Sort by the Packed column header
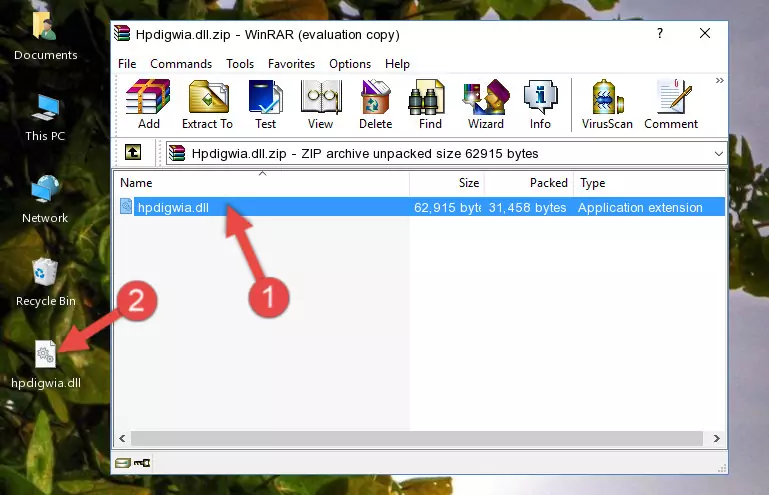Screen dimensions: 769x495 529,183
